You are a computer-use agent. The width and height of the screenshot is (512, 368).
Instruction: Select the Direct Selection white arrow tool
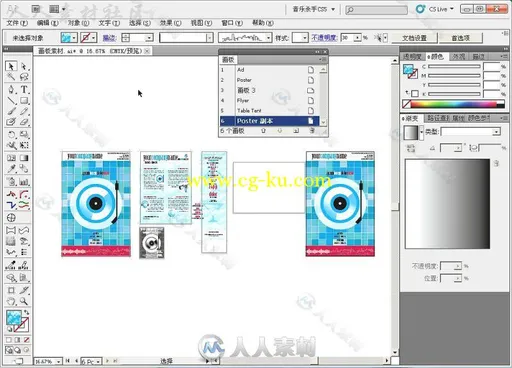coord(24,66)
